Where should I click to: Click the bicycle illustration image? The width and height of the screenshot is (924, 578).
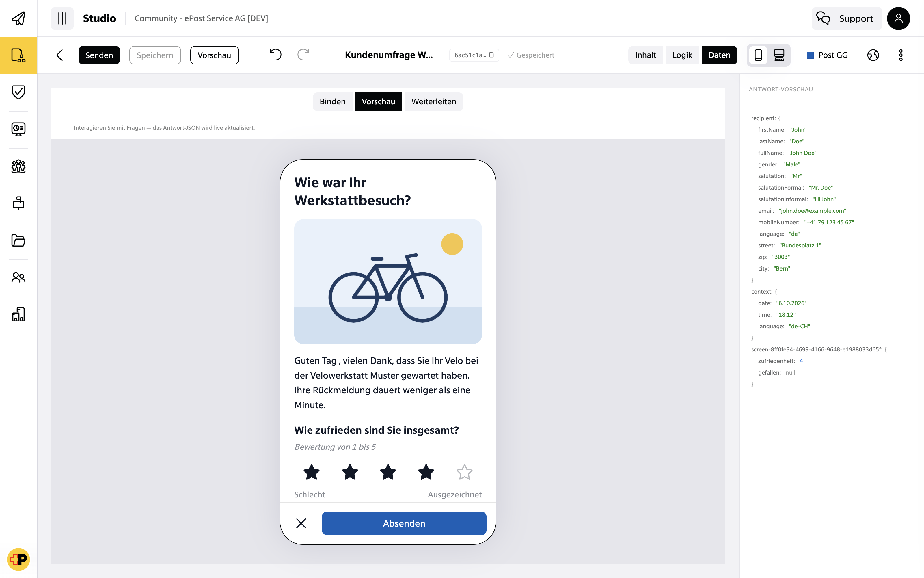pyautogui.click(x=388, y=281)
